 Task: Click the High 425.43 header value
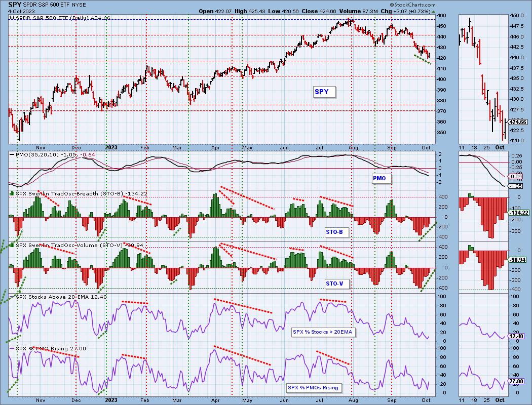click(x=250, y=11)
